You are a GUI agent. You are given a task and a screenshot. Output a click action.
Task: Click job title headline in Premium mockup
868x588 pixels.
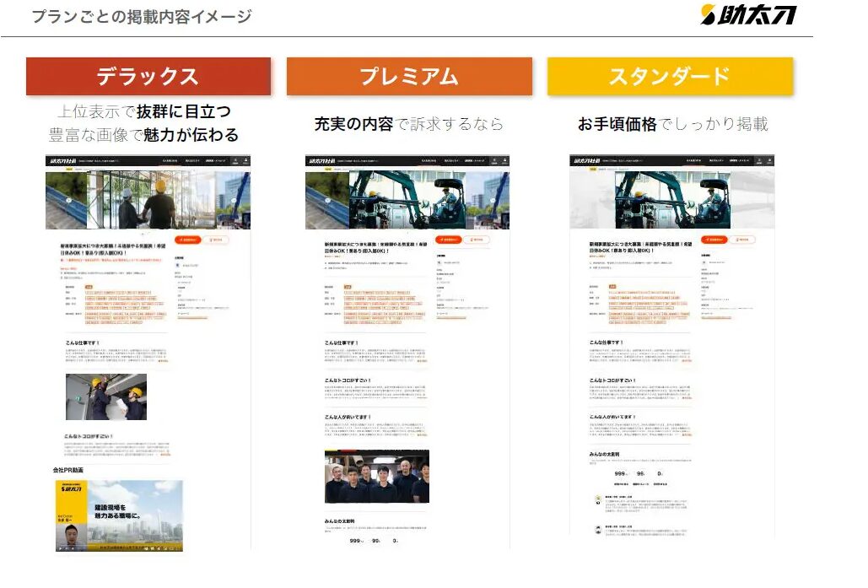[x=376, y=247]
